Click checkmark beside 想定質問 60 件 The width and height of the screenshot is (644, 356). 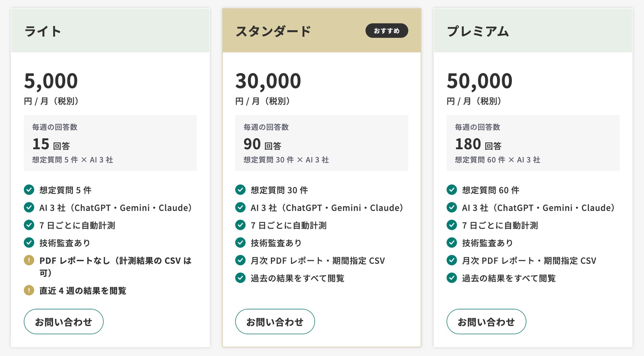452,190
